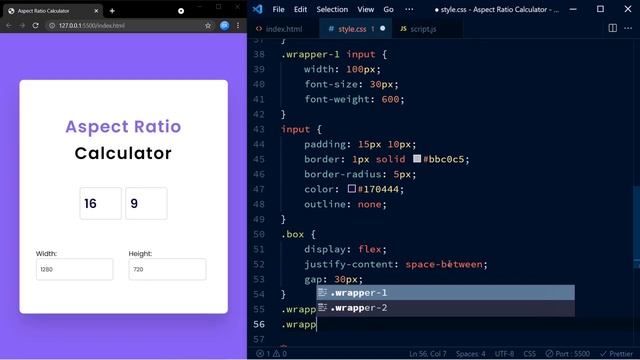The width and height of the screenshot is (640, 360).
Task: Open the browser three-dot menu
Action: [x=238, y=25]
